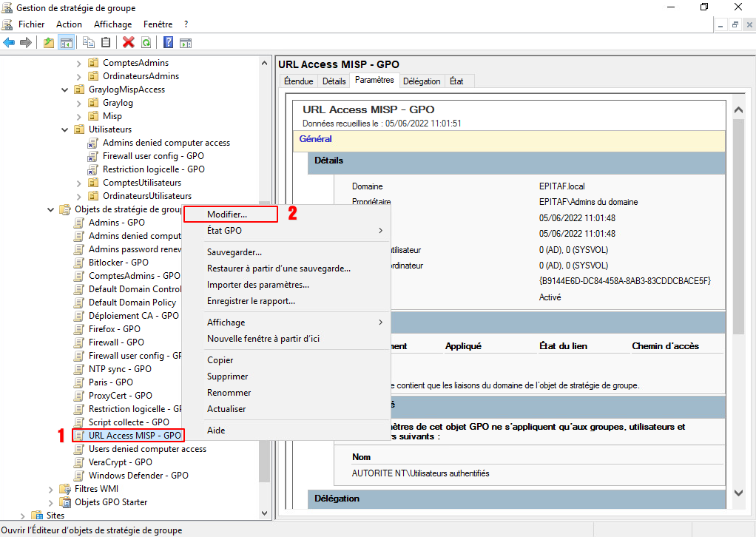Click the Back arrow in the toolbar
The image size is (756, 537).
pyautogui.click(x=10, y=43)
